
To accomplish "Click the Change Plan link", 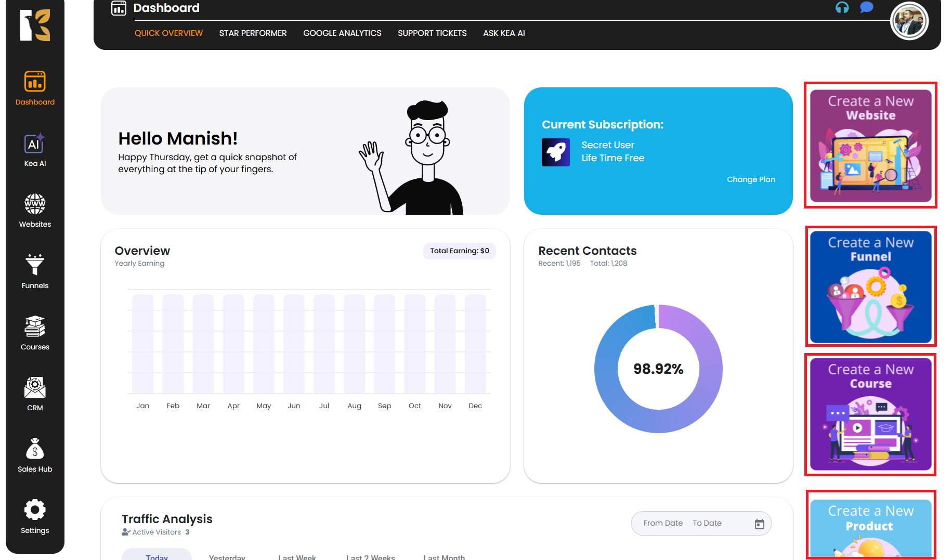I will click(750, 179).
